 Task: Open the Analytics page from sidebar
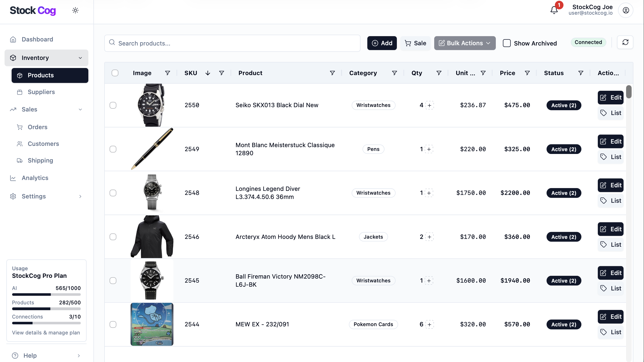[x=35, y=178]
